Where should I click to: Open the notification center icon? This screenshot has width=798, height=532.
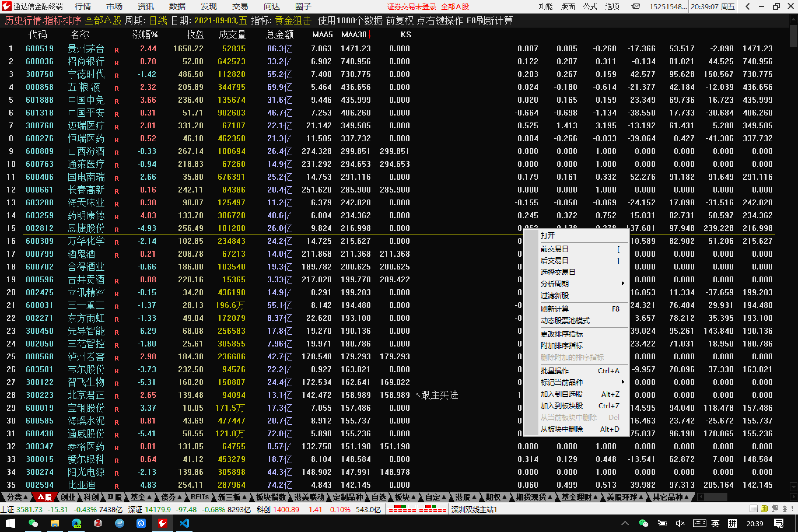pyautogui.click(x=779, y=524)
